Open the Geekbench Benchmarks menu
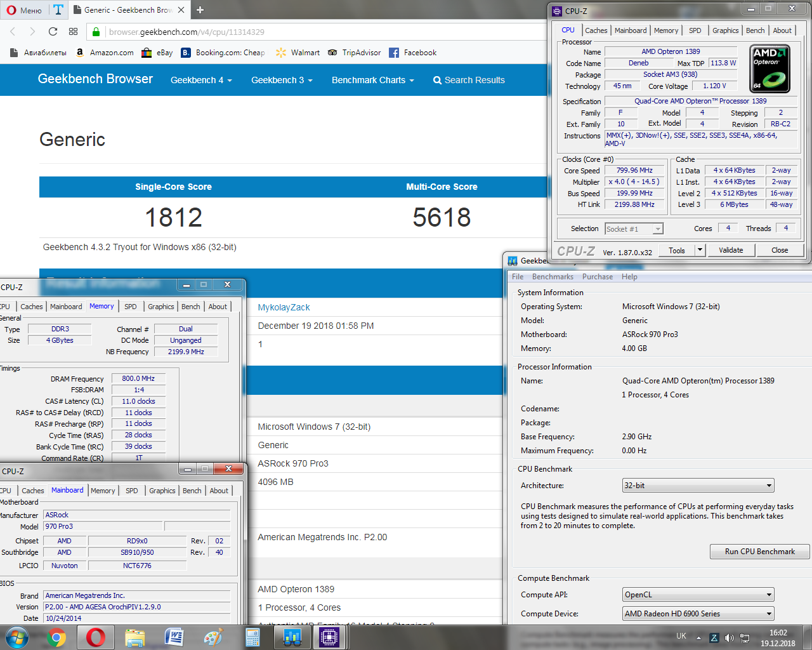Viewport: 812px width, 650px height. [x=553, y=277]
